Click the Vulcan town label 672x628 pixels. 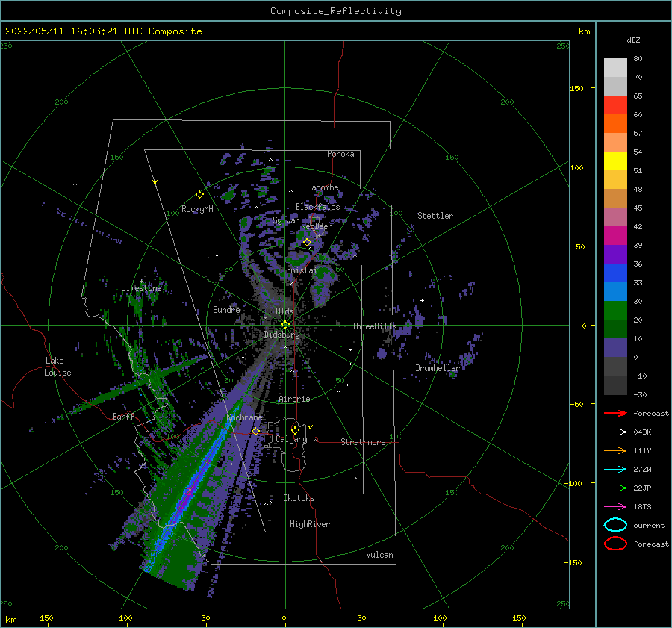[379, 555]
